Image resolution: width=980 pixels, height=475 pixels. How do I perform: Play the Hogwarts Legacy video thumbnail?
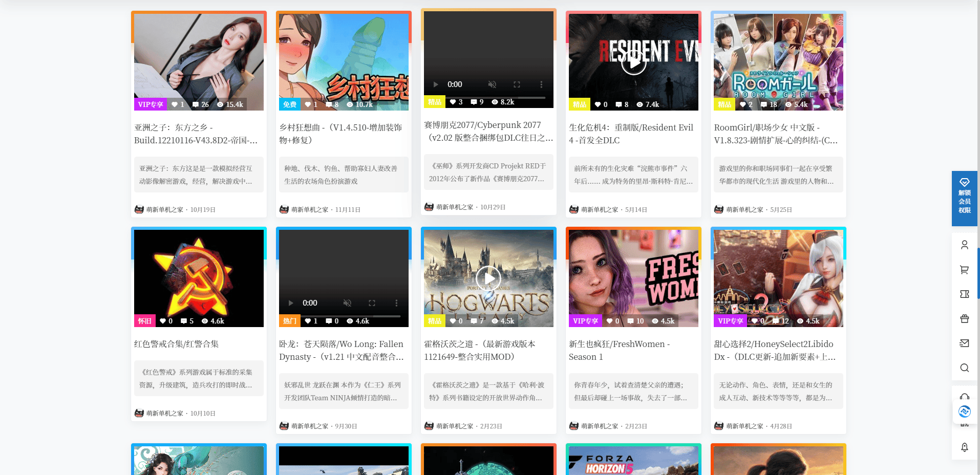pyautogui.click(x=488, y=278)
